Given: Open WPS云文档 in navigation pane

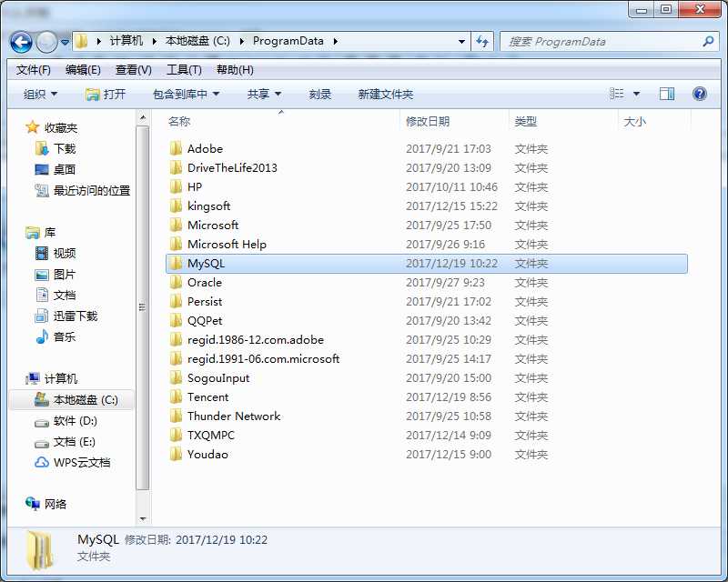Looking at the screenshot, I should [72, 463].
